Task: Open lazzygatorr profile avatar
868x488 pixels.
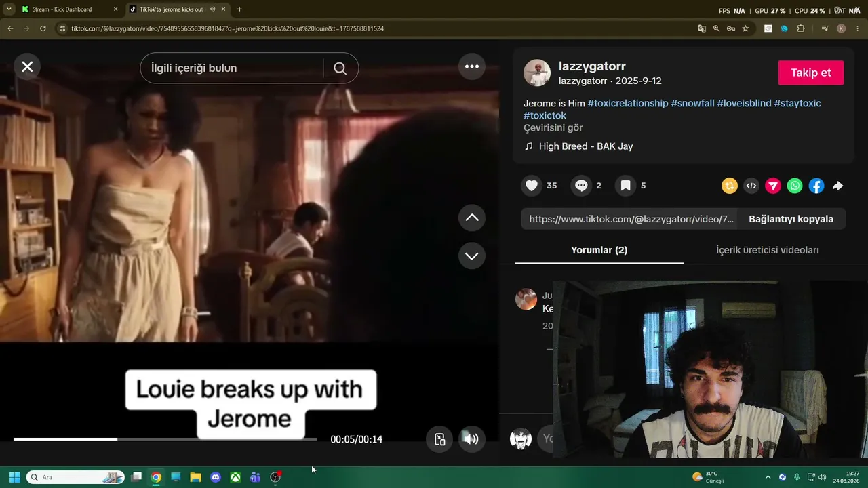Action: (x=537, y=73)
